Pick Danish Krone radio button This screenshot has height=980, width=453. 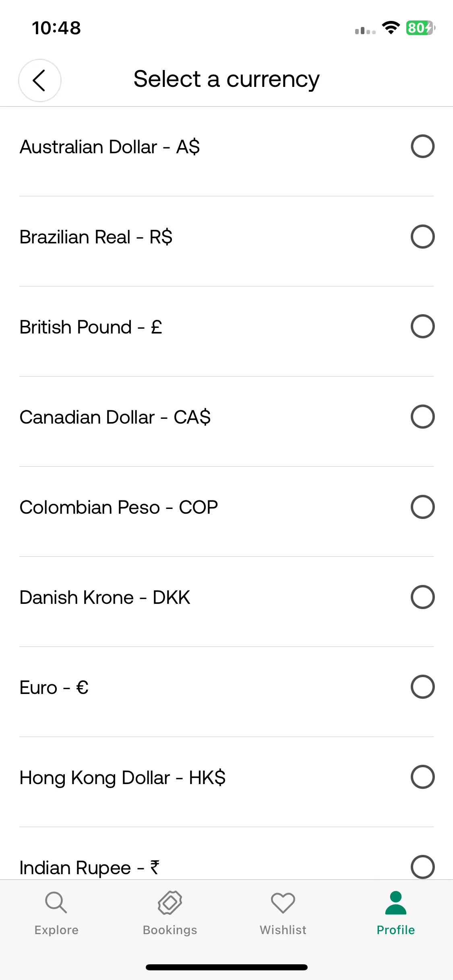point(422,597)
